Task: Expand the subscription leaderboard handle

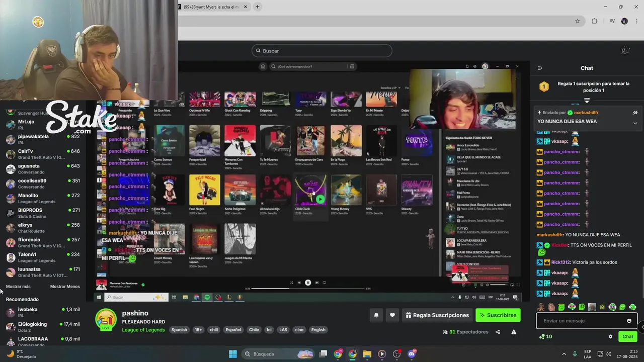Action: (x=587, y=101)
